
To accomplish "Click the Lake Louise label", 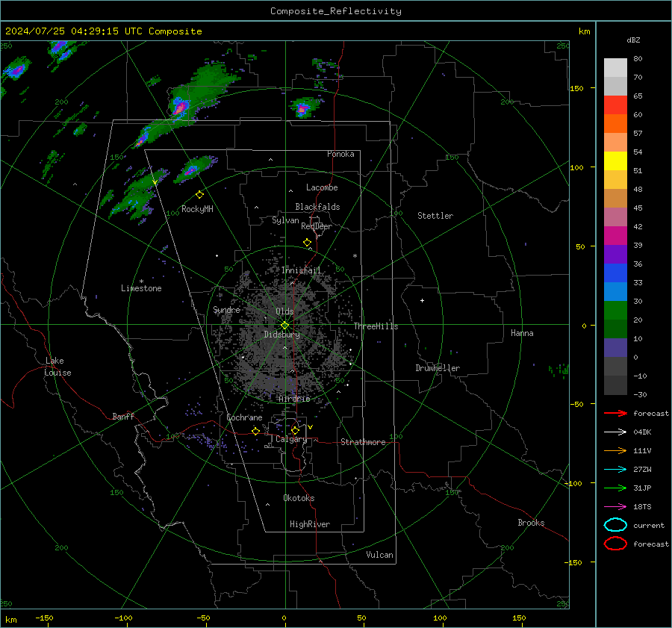I will (x=57, y=367).
